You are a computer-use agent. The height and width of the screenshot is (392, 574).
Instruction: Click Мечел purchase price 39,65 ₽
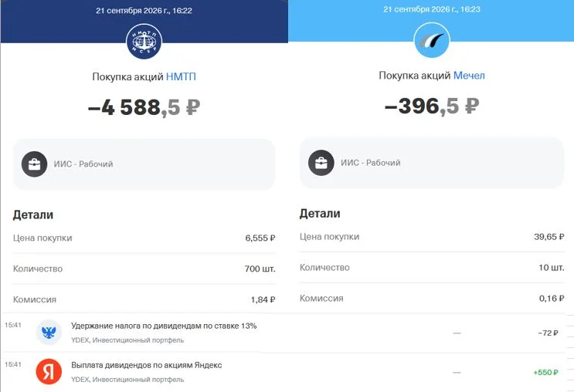(x=549, y=237)
